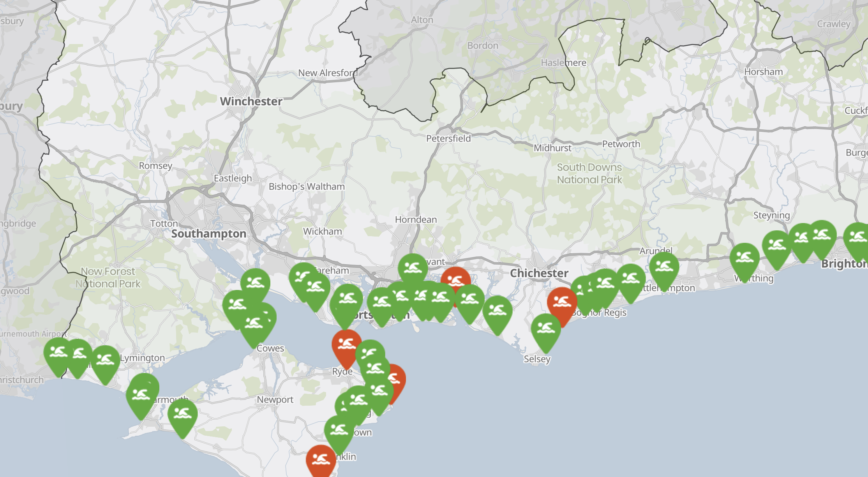Select the green marker below Arundel label
This screenshot has height=477, width=868.
tap(664, 267)
